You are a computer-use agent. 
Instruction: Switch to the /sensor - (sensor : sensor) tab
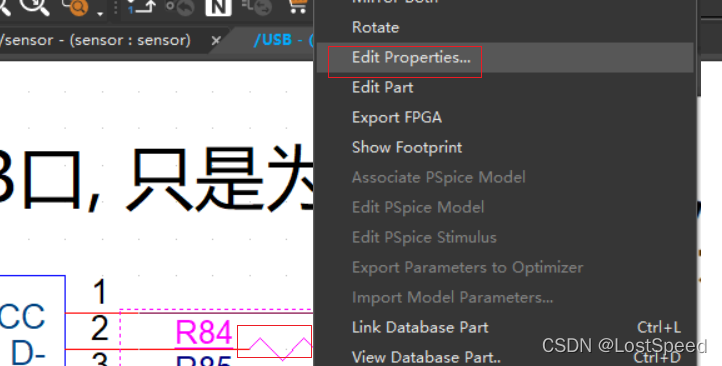pos(95,41)
